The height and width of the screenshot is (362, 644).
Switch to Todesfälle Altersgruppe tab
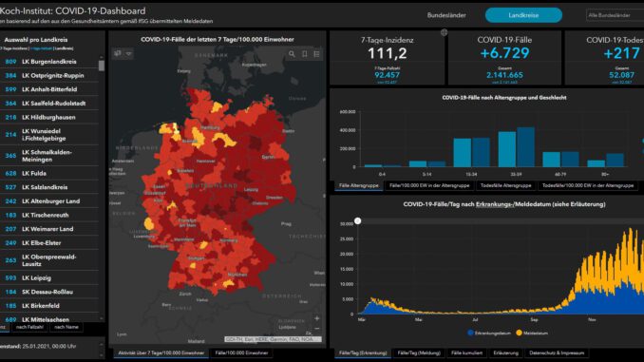pyautogui.click(x=505, y=185)
